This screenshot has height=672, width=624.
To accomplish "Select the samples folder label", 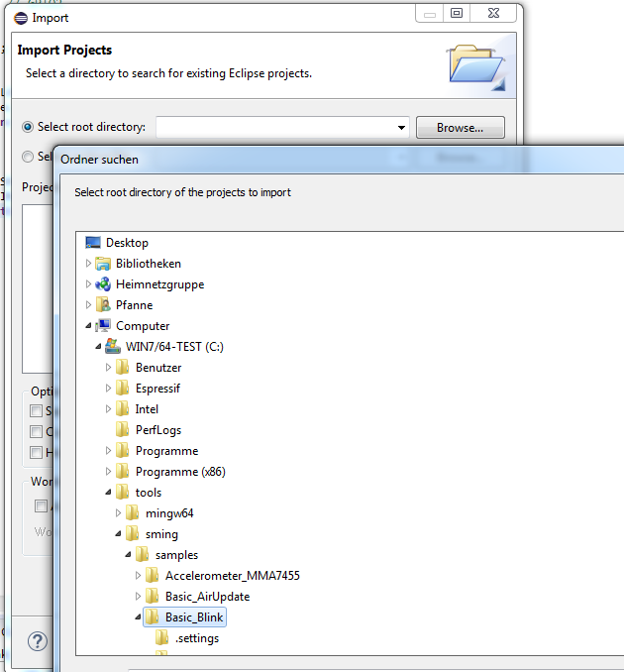I will tap(176, 555).
